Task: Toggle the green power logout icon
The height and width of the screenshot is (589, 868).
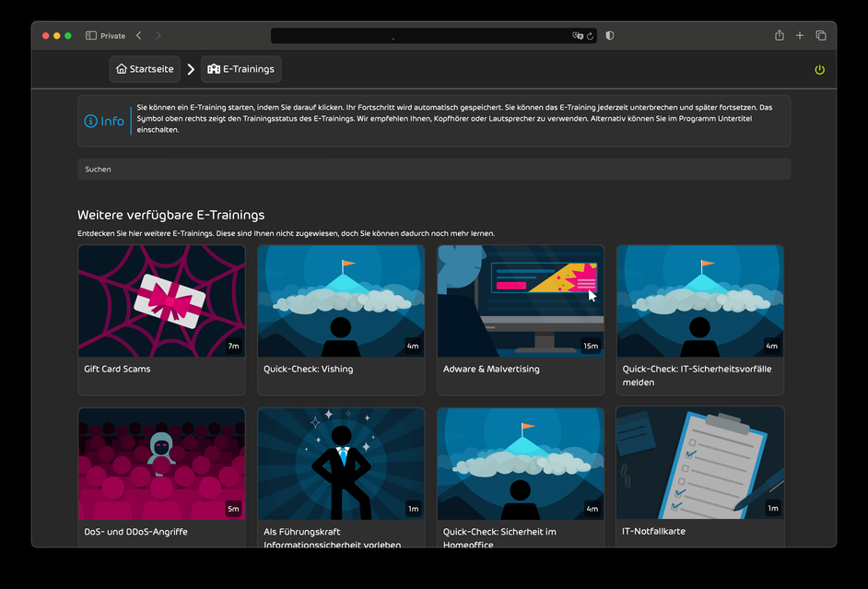Action: (x=819, y=69)
